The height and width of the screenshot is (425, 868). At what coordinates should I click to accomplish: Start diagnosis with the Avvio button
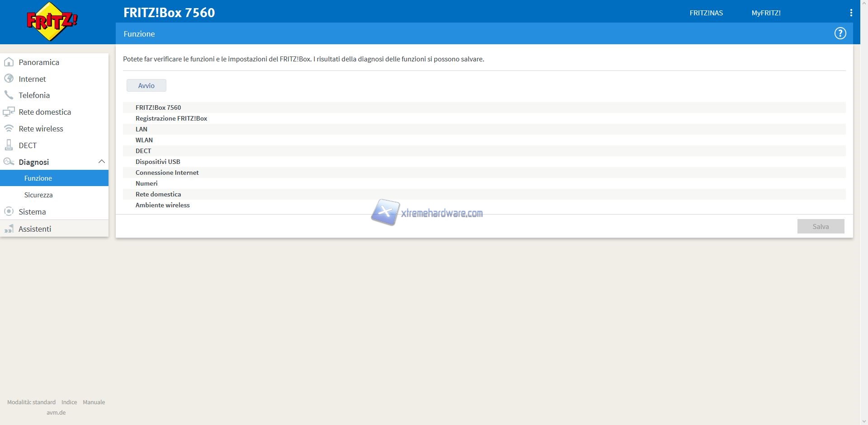coord(146,85)
